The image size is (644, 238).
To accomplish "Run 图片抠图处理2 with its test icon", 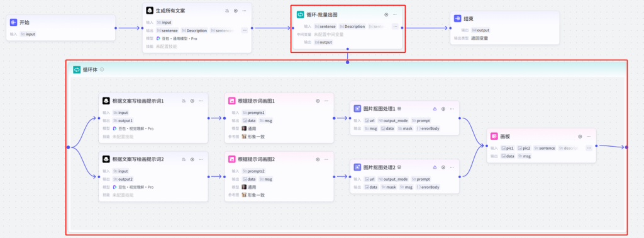I will point(443,167).
